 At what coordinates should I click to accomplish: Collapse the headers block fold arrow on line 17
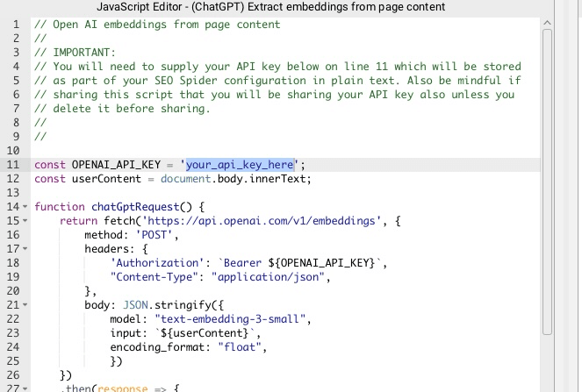25,248
